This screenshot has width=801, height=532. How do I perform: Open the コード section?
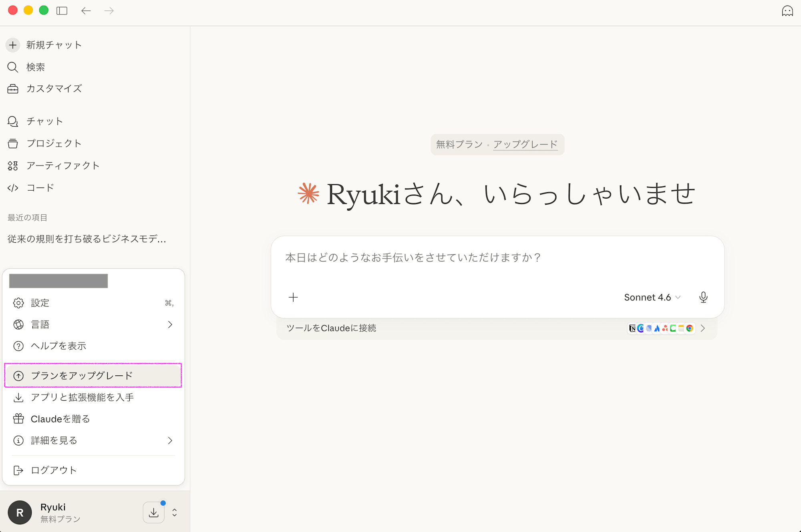pyautogui.click(x=40, y=187)
